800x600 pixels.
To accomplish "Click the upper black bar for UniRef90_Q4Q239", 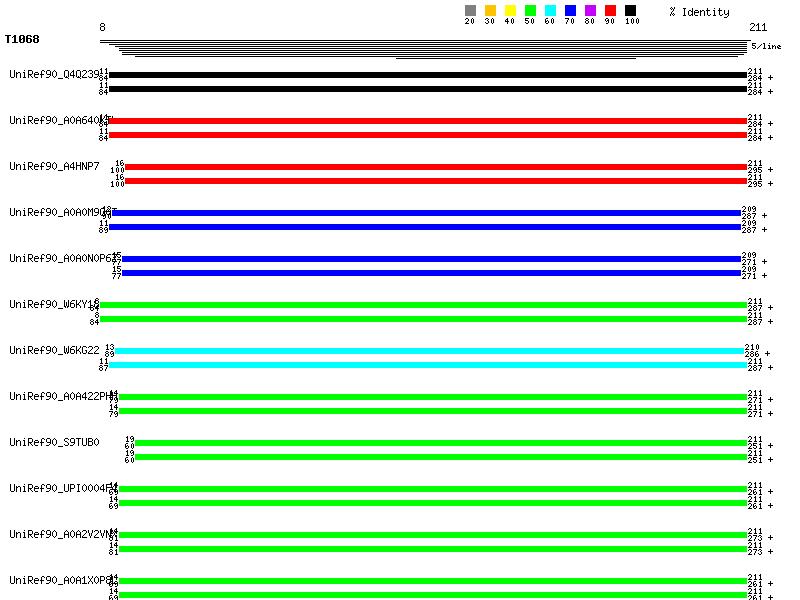I will point(428,75).
